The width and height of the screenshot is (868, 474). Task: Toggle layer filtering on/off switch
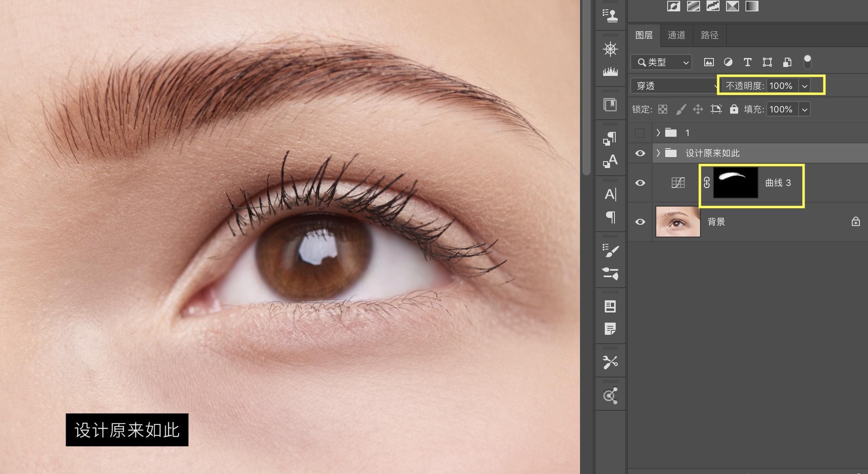tap(807, 62)
